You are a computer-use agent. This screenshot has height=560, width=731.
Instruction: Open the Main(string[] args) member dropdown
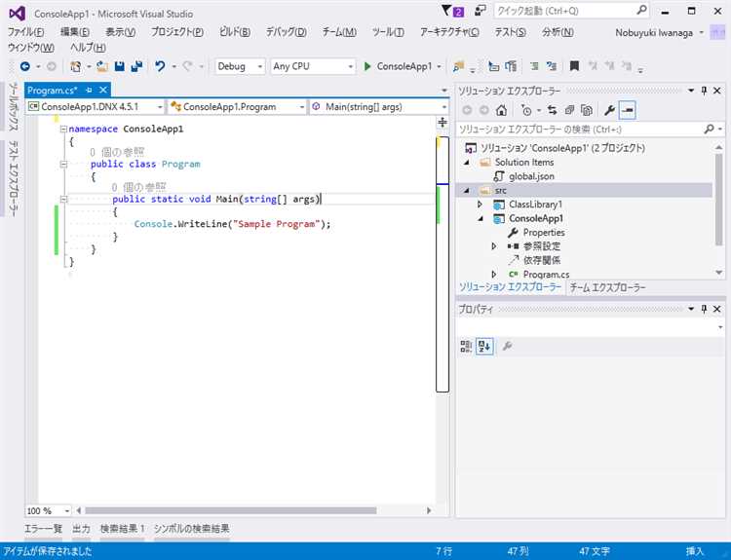(379, 107)
